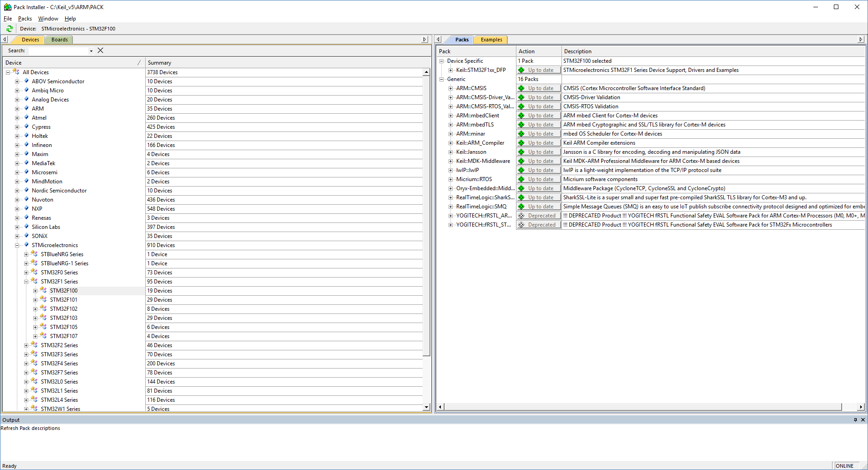This screenshot has width=868, height=470.
Task: Select the Keil::MDK-Middleware pack row
Action: coord(483,161)
